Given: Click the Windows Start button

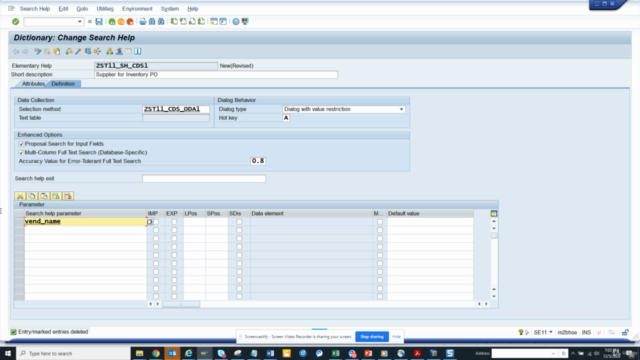Looking at the screenshot, I should [8, 353].
